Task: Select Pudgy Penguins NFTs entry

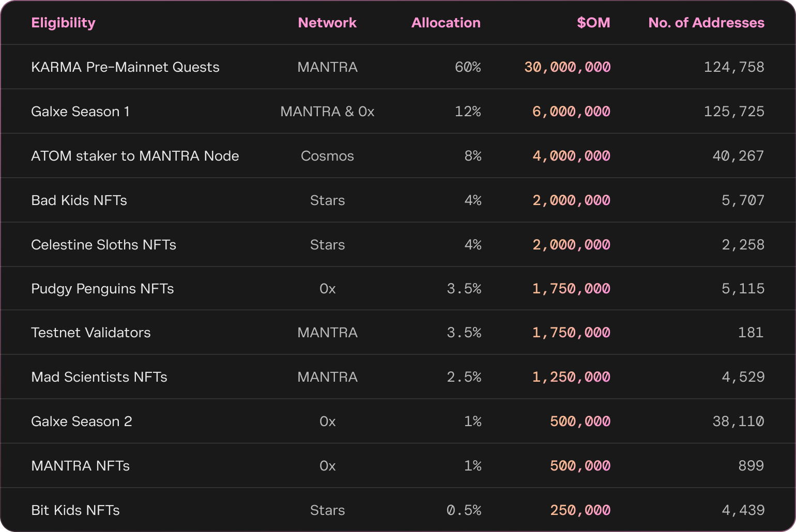Action: [x=102, y=289]
